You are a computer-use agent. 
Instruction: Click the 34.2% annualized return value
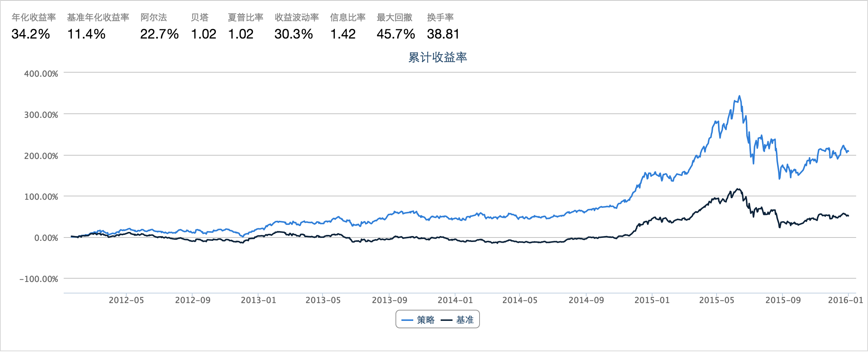click(x=31, y=34)
